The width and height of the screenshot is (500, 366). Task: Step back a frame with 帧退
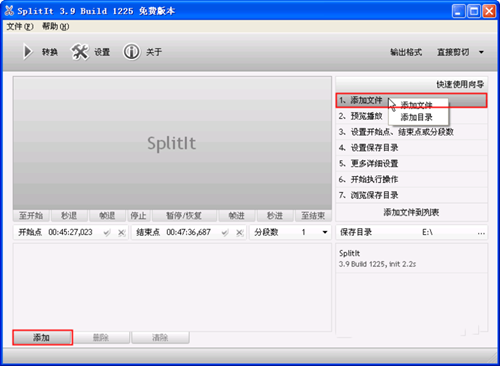[x=107, y=216]
